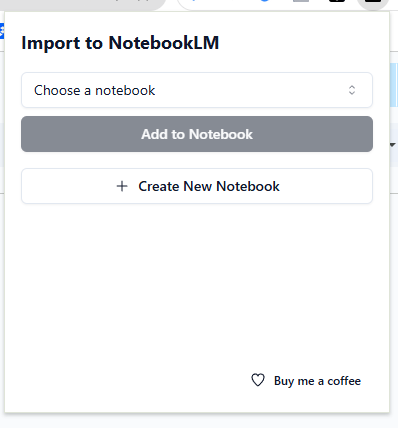Click the highlighted extension icon in the browser toolbar
Screen dimensions: 398x428
click(x=373, y=3)
